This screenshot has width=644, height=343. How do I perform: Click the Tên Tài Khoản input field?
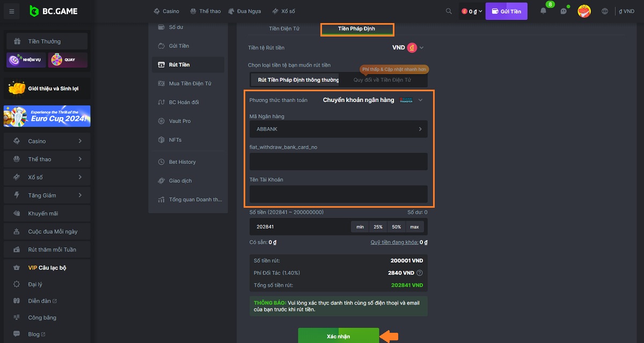click(x=338, y=194)
